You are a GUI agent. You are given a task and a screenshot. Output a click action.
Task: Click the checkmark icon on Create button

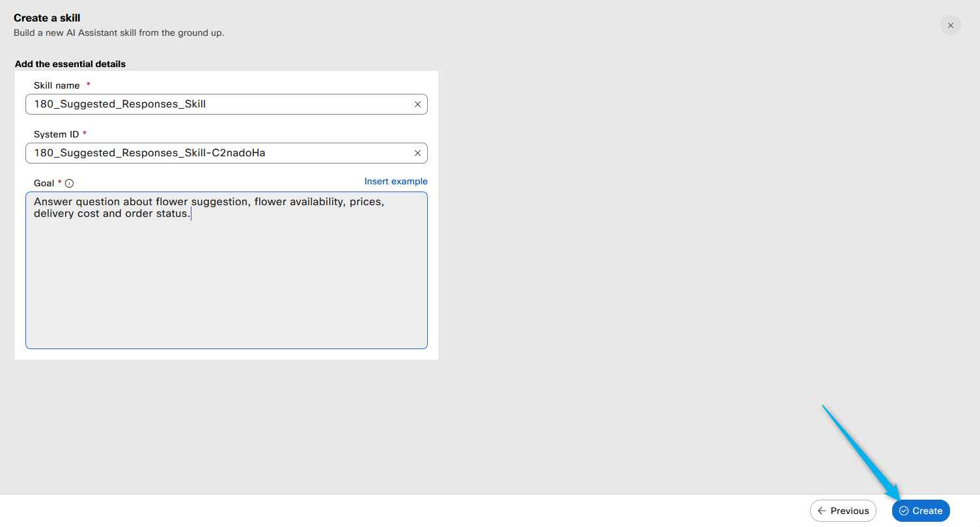pos(904,511)
